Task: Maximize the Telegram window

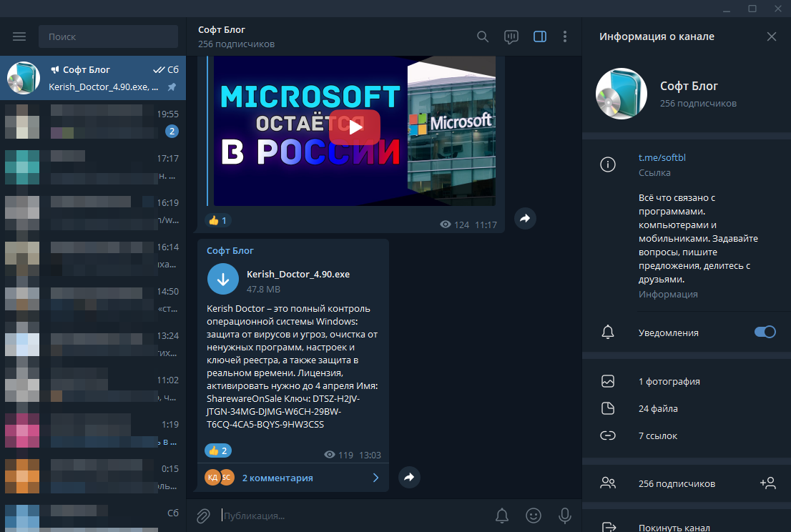Action: click(x=752, y=9)
